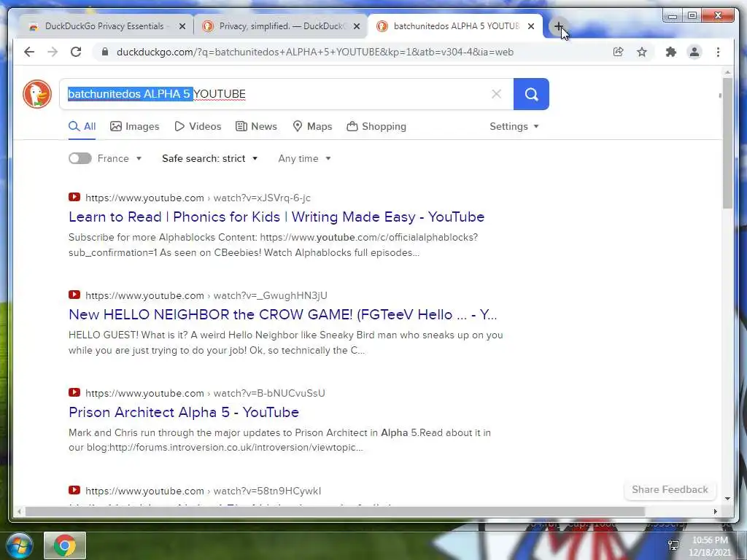The image size is (747, 560).
Task: Clear the search box with the X
Action: tap(496, 94)
